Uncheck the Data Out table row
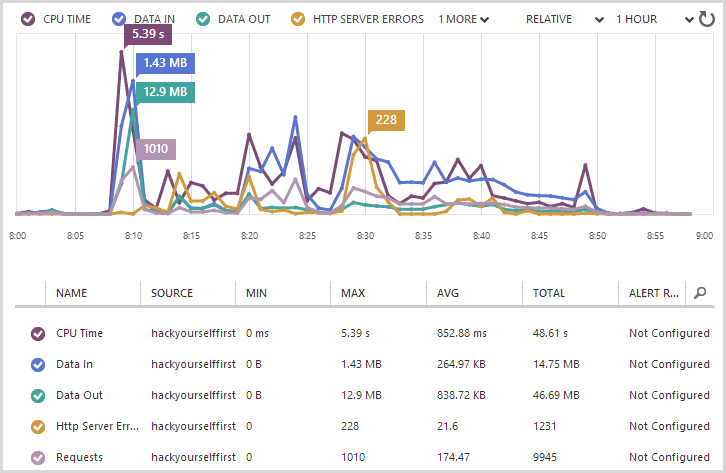Viewport: 726px width, 473px height. (38, 396)
